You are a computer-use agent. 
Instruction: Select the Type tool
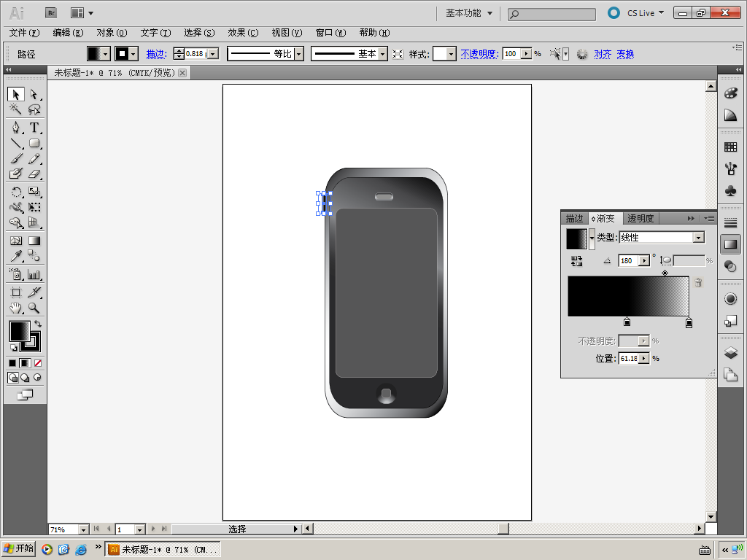tap(34, 128)
